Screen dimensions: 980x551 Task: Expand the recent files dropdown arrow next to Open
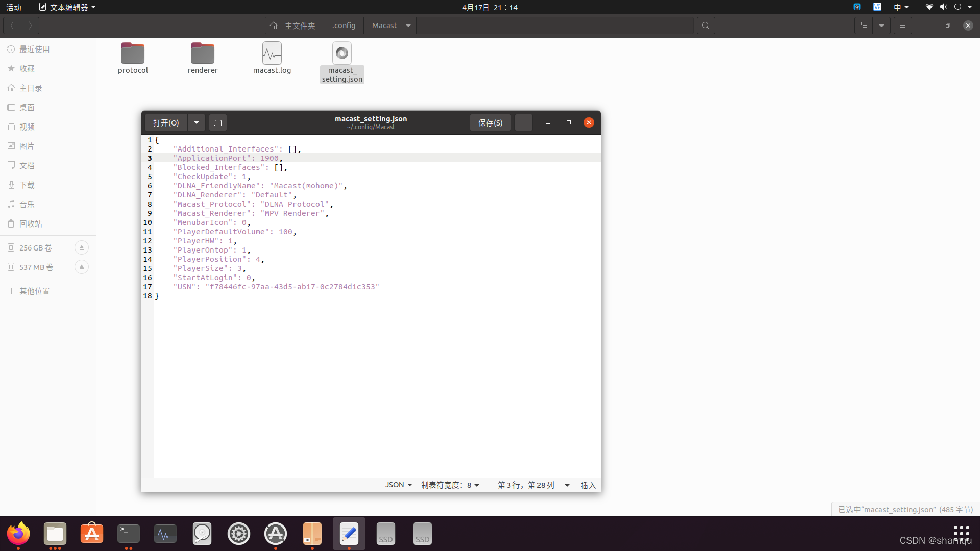tap(197, 122)
